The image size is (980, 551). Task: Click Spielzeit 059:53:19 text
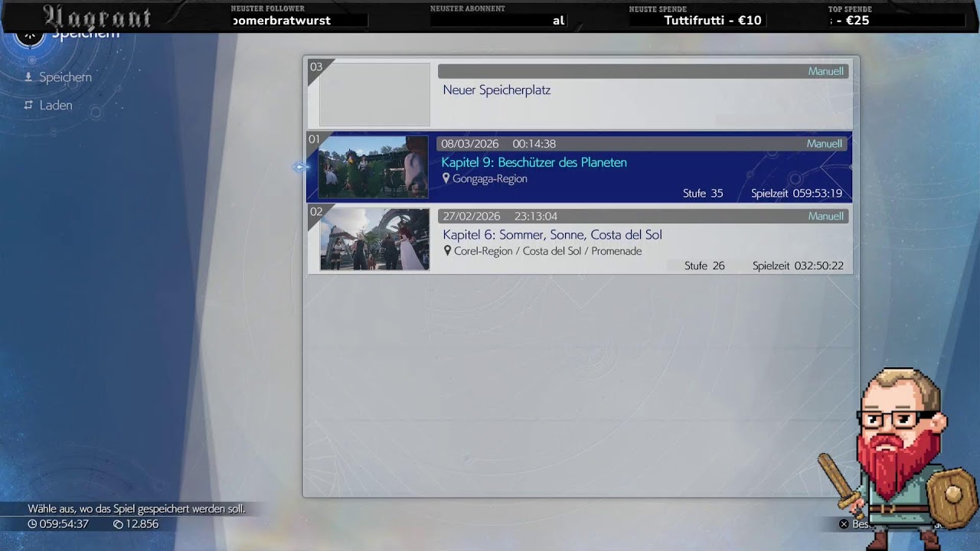pos(796,194)
